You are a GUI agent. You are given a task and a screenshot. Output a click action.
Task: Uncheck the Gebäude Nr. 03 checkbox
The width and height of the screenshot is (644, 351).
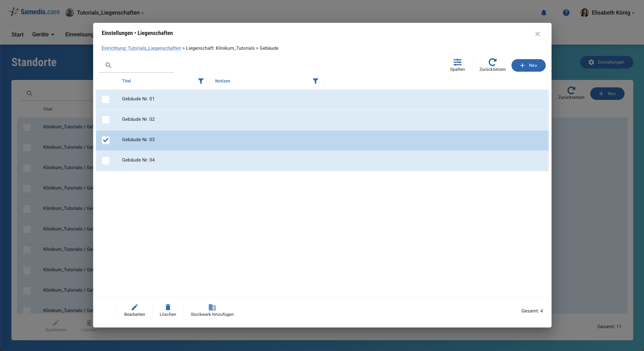pyautogui.click(x=106, y=140)
